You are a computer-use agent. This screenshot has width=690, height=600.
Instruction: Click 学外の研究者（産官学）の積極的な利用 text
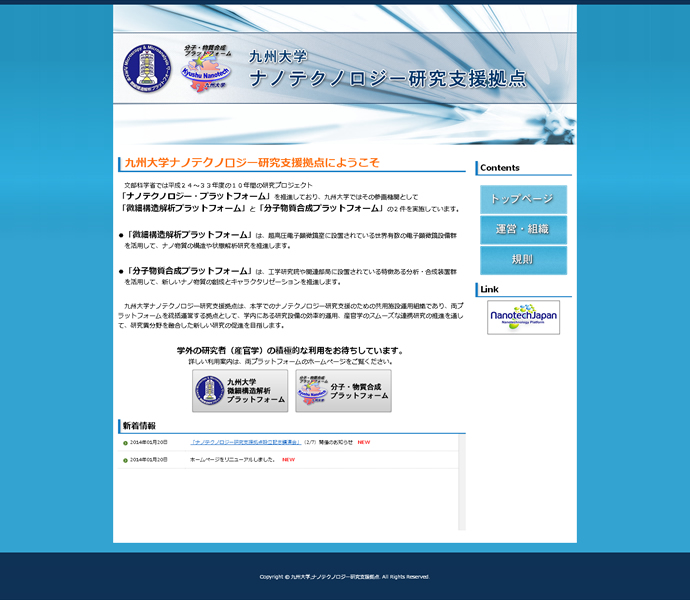[290, 351]
